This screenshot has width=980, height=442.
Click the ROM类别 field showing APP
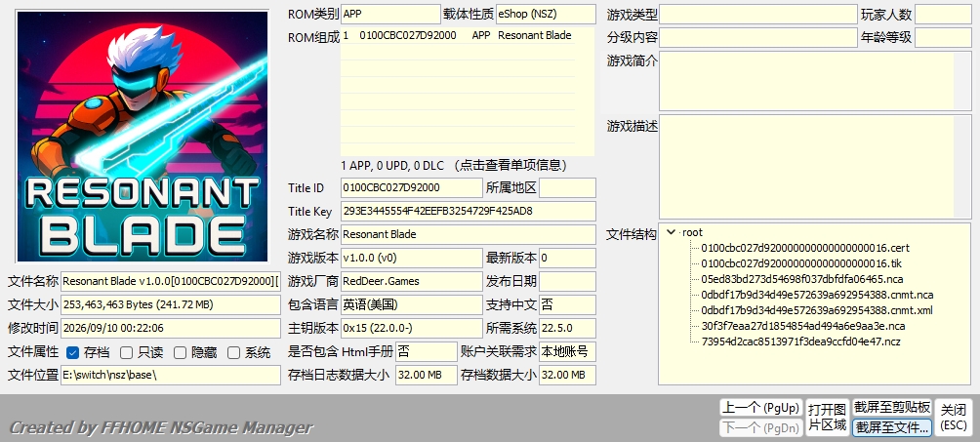(390, 14)
